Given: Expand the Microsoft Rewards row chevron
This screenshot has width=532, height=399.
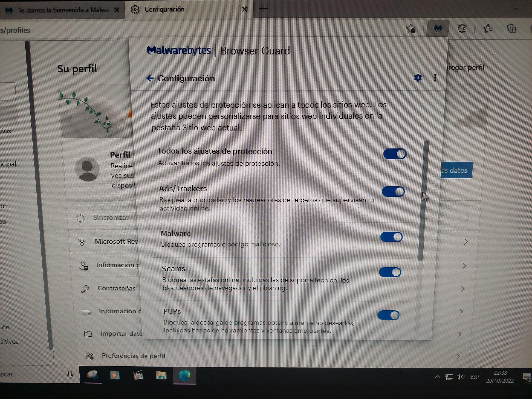Looking at the screenshot, I should click(466, 242).
